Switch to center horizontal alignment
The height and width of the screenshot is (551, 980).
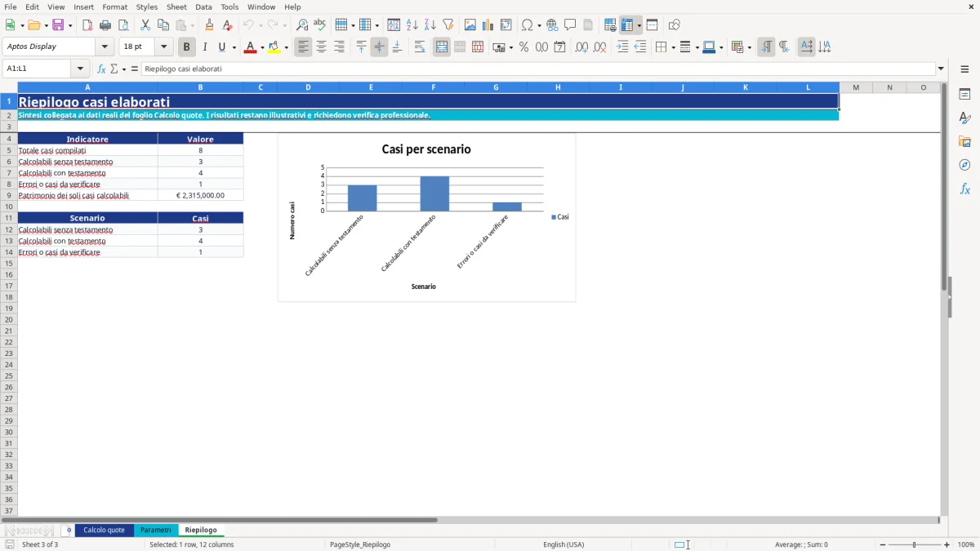click(321, 47)
